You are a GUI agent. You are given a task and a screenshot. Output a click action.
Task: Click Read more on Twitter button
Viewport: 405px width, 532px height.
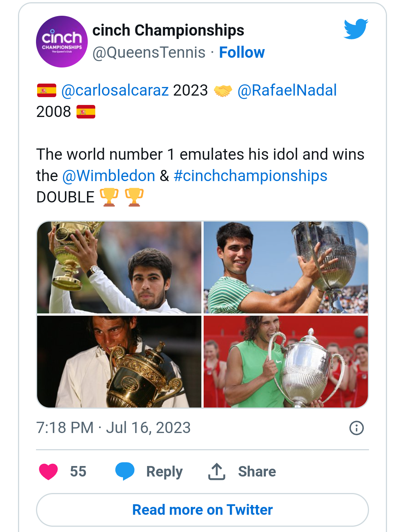pos(202,510)
